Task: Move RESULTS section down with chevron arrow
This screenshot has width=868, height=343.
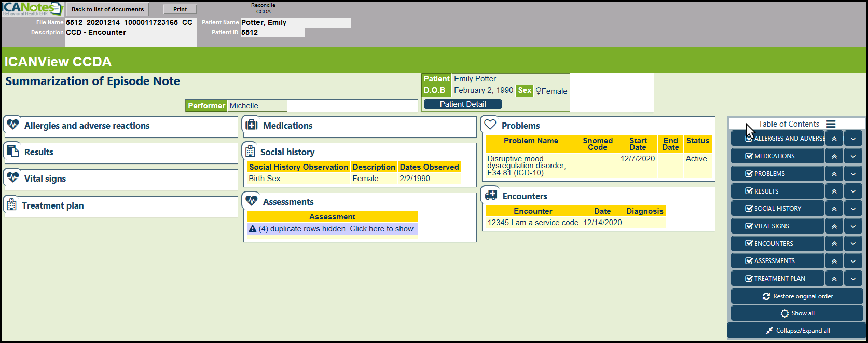Action: (x=853, y=191)
